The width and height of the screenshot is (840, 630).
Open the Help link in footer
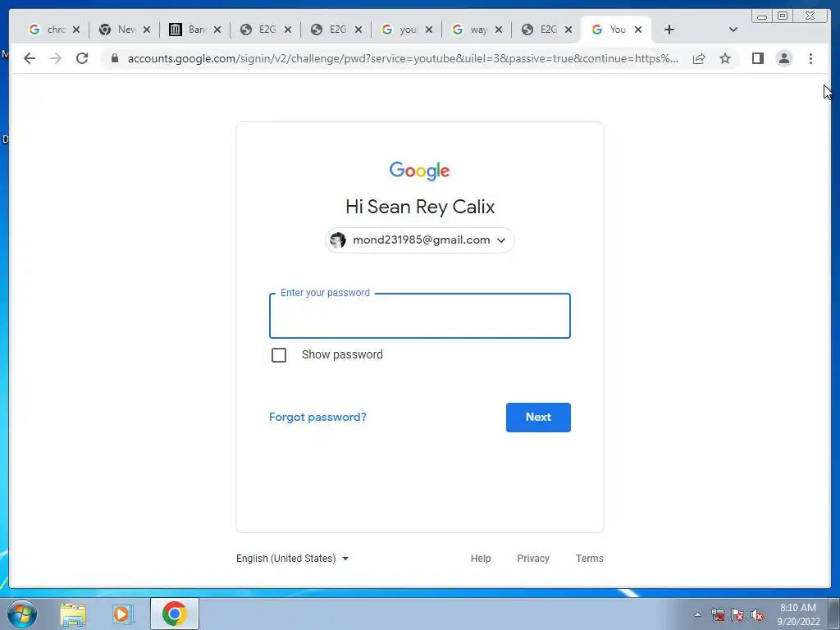pos(481,558)
